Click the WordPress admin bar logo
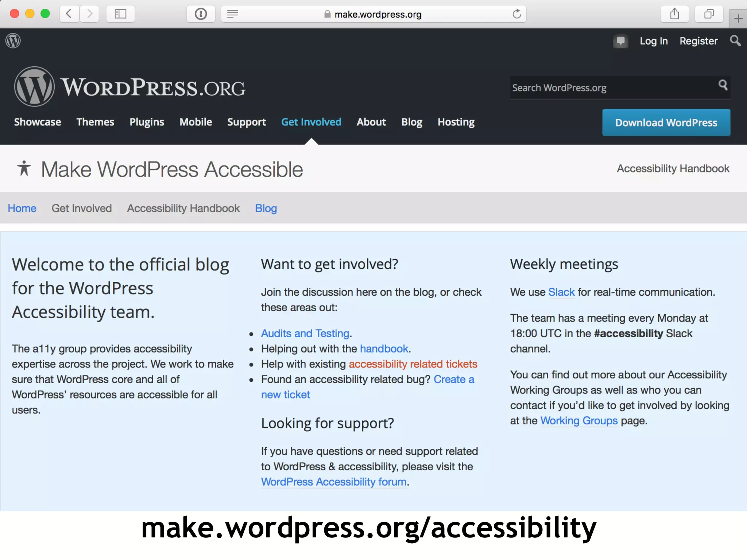747x560 pixels. click(13, 40)
